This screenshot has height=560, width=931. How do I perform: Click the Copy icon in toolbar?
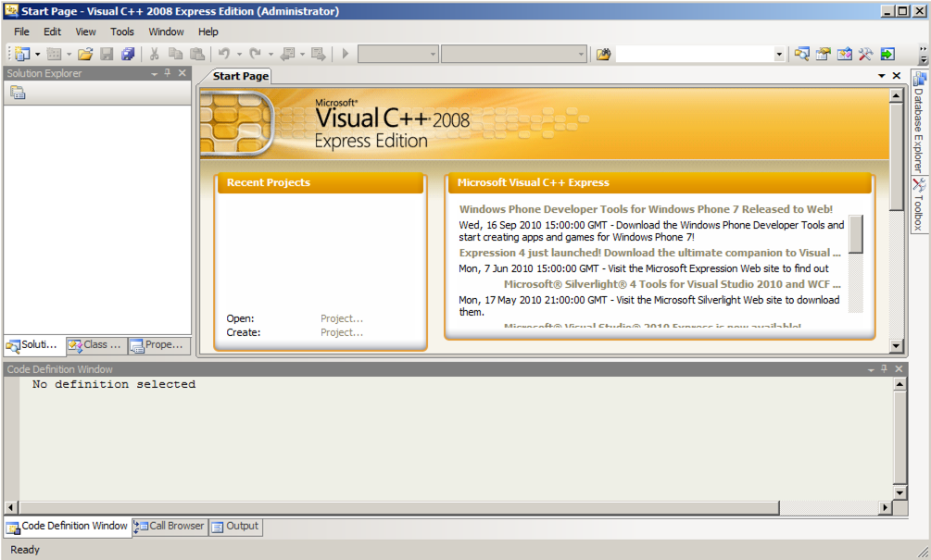click(175, 54)
